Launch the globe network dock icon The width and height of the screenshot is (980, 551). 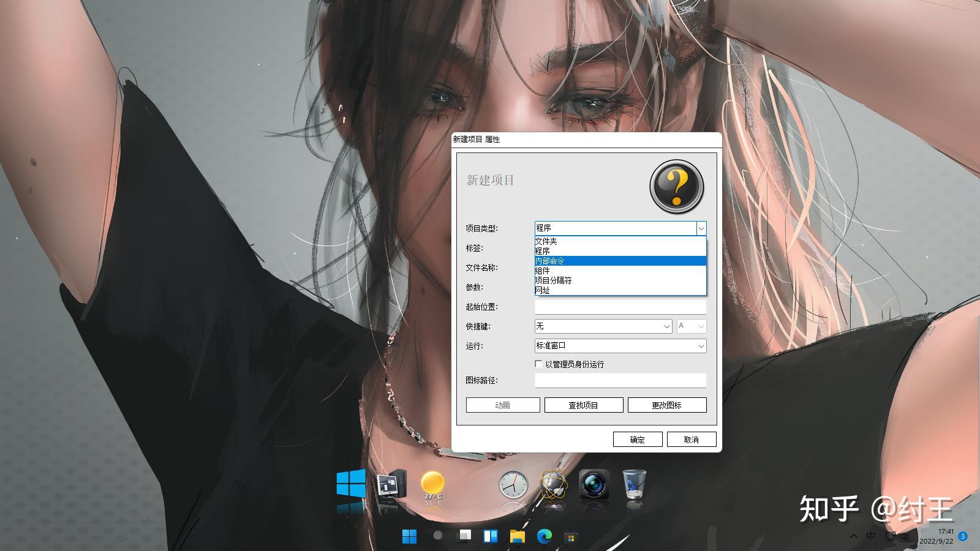(x=554, y=484)
